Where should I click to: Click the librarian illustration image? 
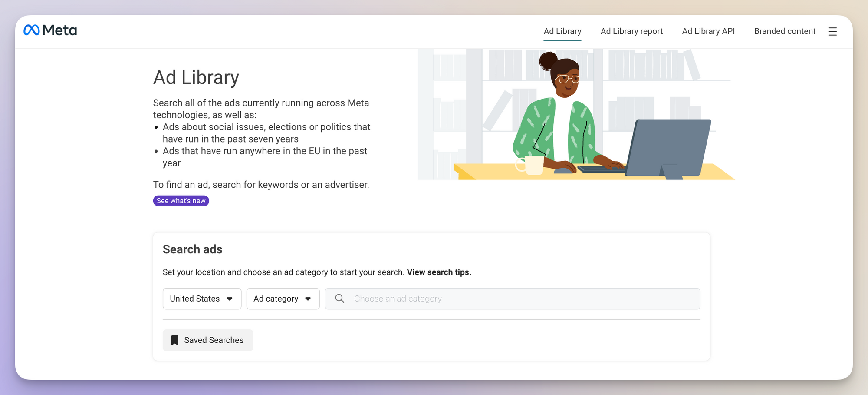pos(576,114)
